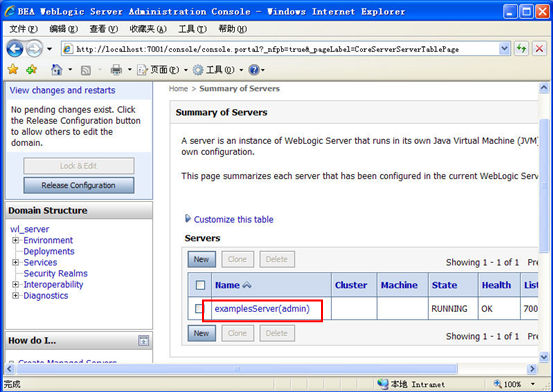Screen dimensions: 553x392
Task: Click the blue Help question icon
Action: pyautogui.click(x=254, y=70)
